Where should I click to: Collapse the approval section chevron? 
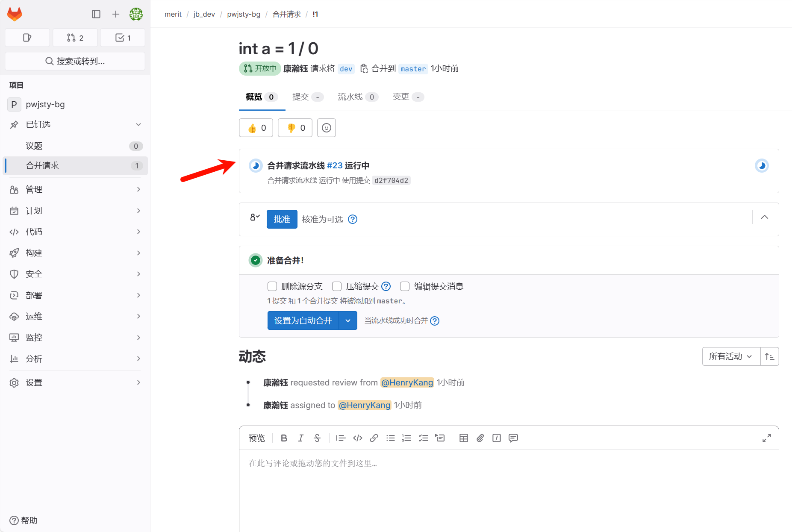(x=765, y=217)
